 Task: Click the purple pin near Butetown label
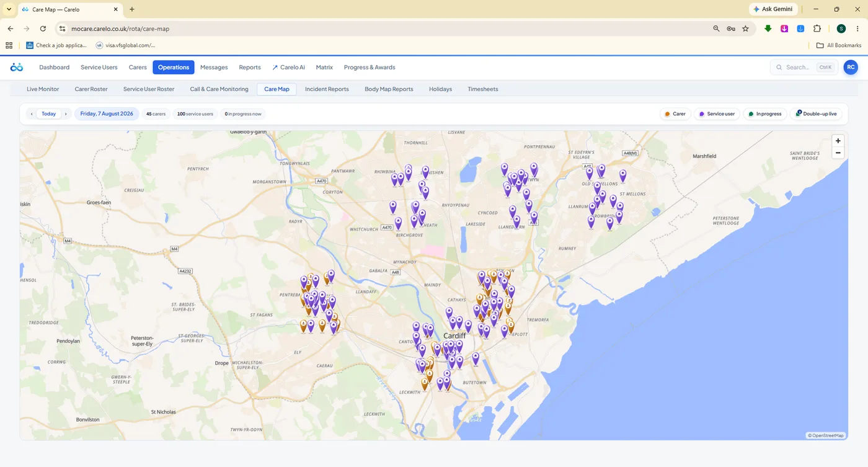(476, 358)
